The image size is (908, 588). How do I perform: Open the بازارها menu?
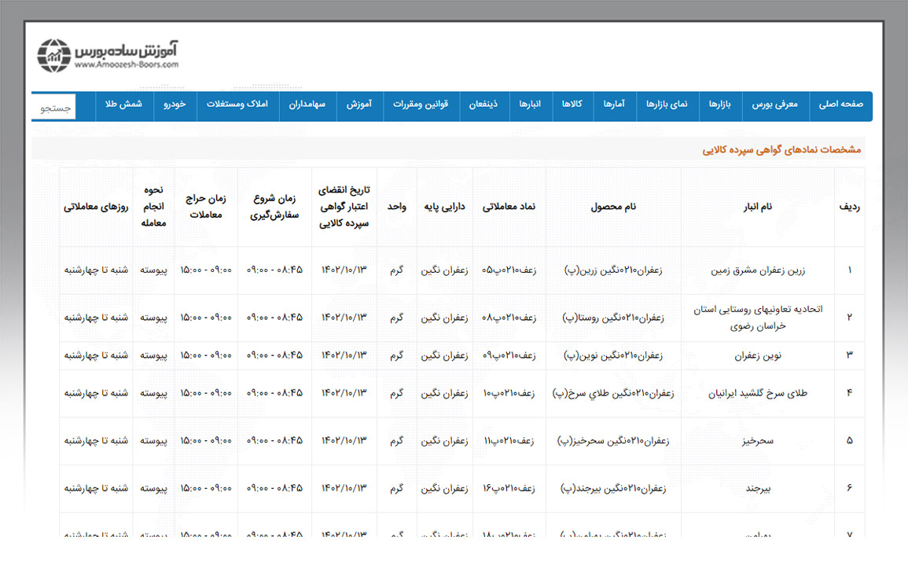pos(720,105)
